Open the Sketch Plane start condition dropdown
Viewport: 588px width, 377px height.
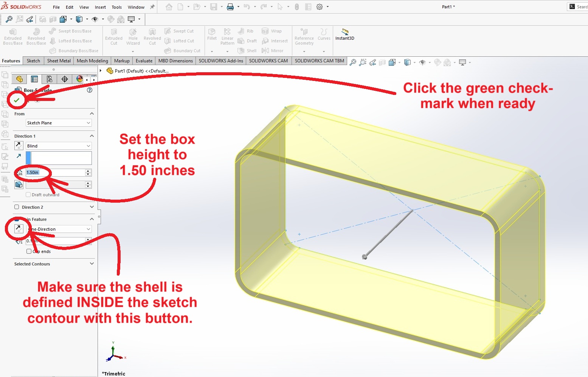pos(59,123)
